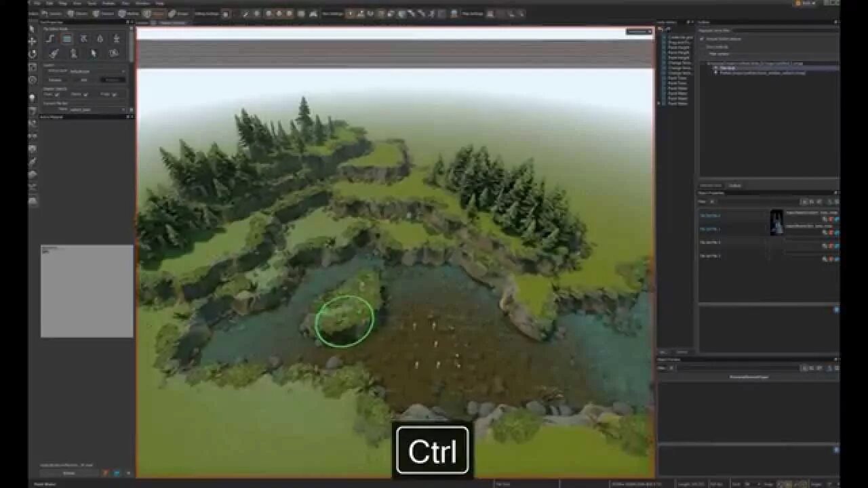Select the Scale tool in left toolbar
Screen dimensions: 868x488
click(x=32, y=67)
